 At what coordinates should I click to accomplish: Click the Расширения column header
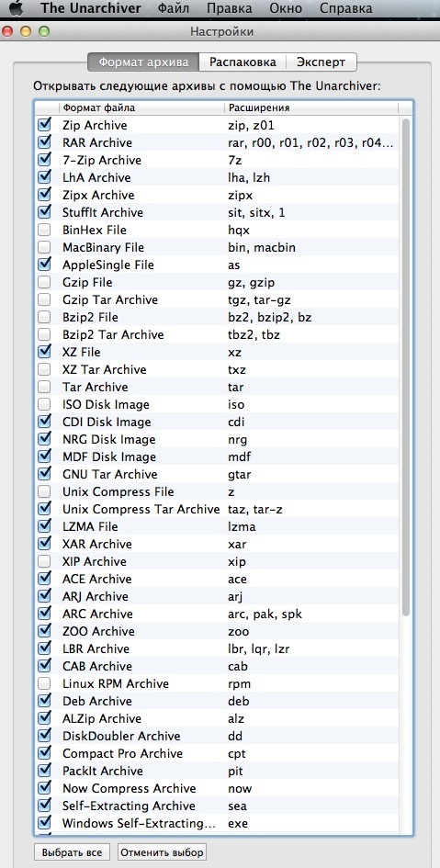[311, 107]
